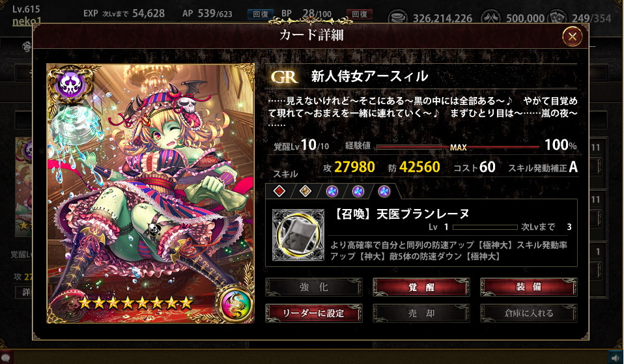The height and width of the screenshot is (364, 624).
Task: Select the red diamond skill tab
Action: point(279,191)
